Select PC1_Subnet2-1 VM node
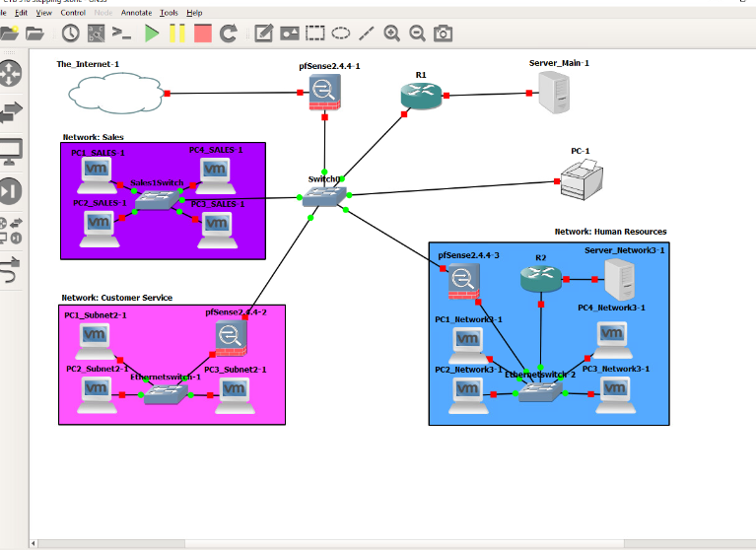Image resolution: width=756 pixels, height=550 pixels. (x=95, y=341)
